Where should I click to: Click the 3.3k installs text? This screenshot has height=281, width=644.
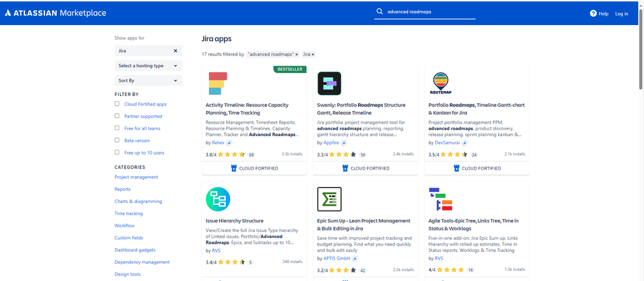click(292, 154)
